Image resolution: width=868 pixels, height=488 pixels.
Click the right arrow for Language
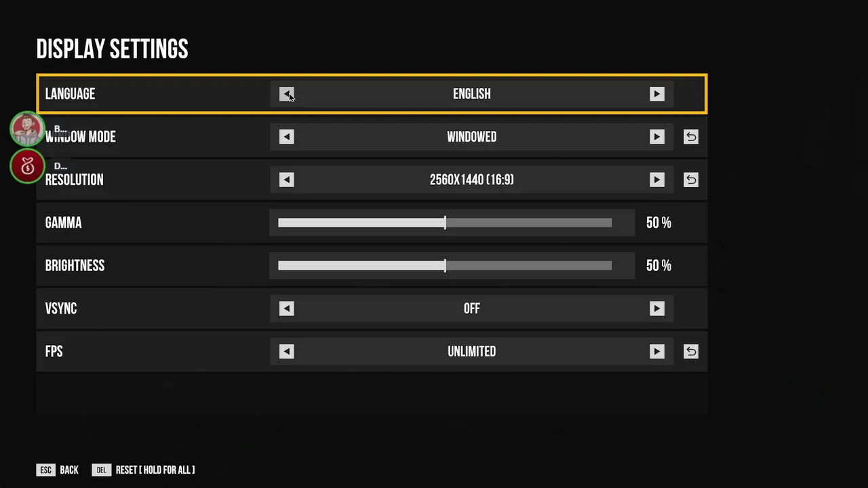click(656, 94)
